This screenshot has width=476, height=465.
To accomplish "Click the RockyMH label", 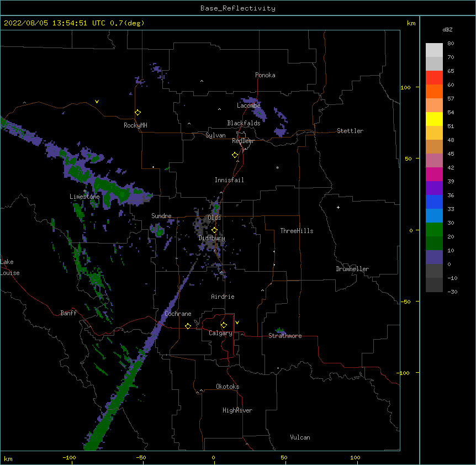I will click(135, 125).
